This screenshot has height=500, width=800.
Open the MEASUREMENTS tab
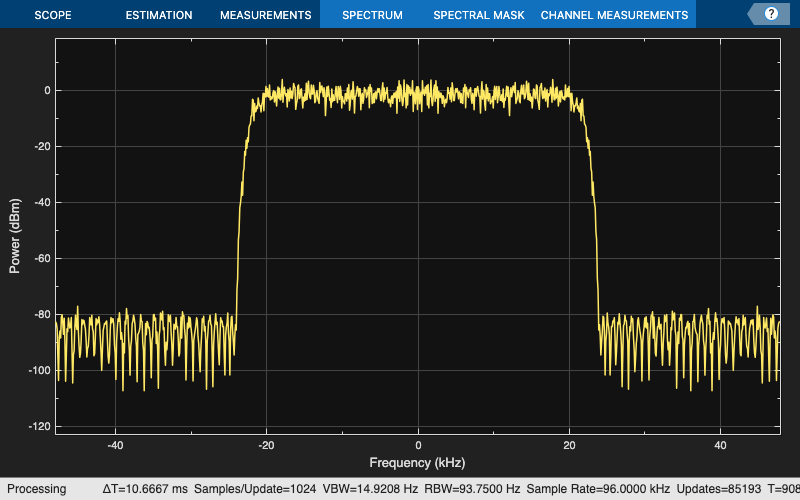click(x=265, y=15)
